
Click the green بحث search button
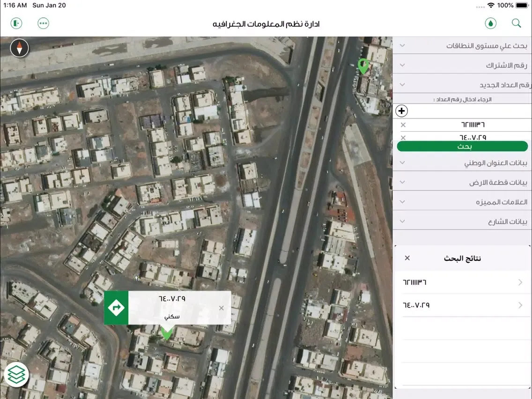462,147
